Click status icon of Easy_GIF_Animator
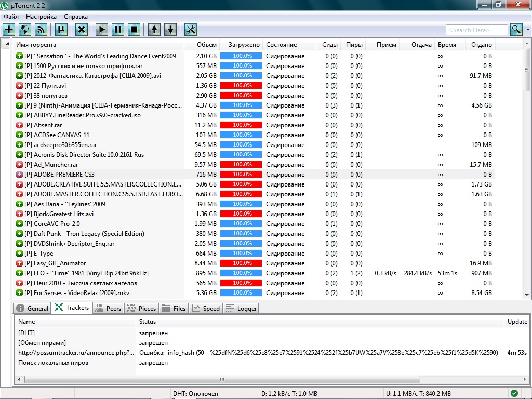This screenshot has height=399, width=532. tap(19, 263)
